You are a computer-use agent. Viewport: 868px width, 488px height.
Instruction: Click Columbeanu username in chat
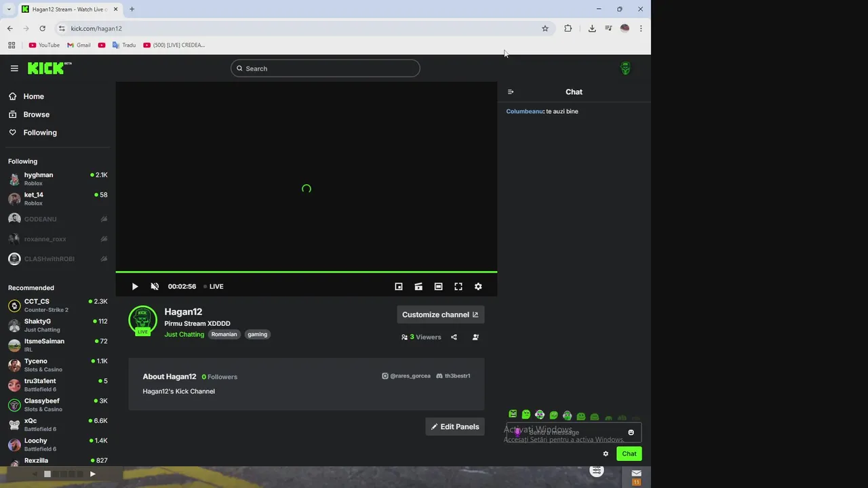tap(524, 111)
